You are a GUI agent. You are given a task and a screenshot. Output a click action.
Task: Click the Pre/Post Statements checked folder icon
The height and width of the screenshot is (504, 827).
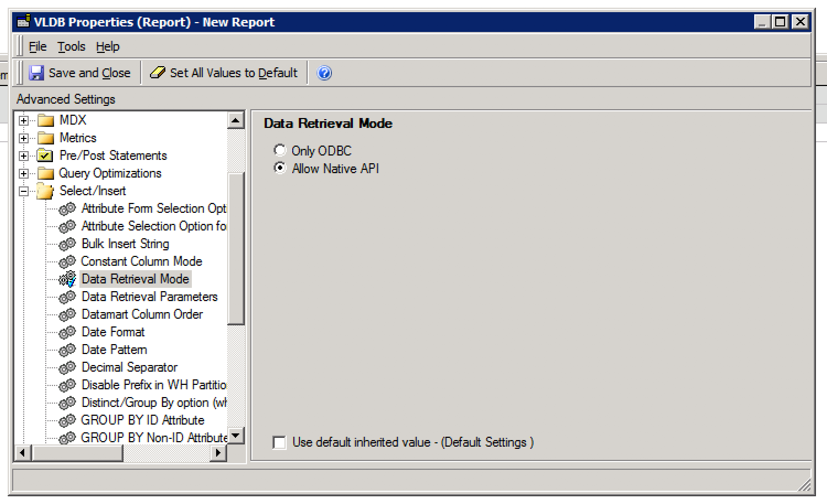[x=45, y=156]
